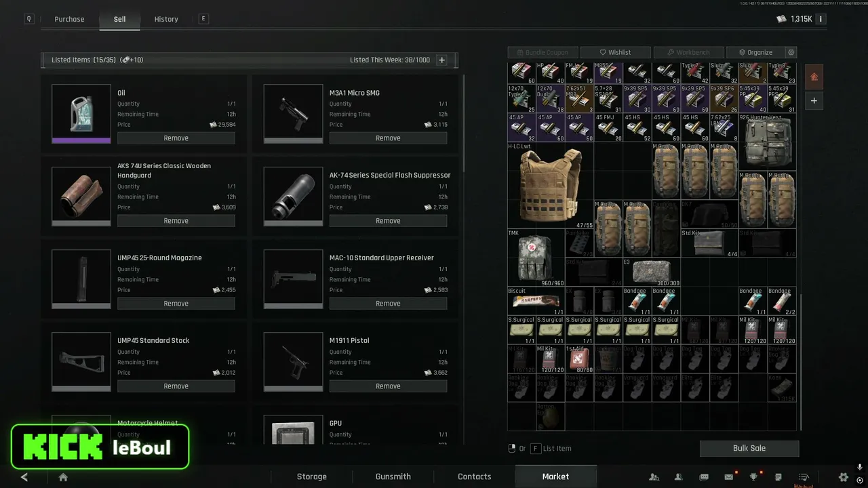
Task: Select the Std.Kit item with 4/4
Action: pos(709,243)
